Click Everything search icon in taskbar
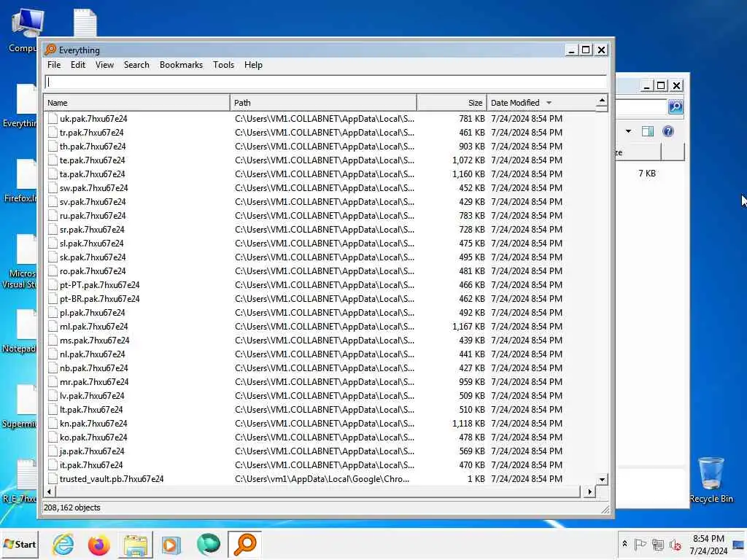 pyautogui.click(x=245, y=544)
